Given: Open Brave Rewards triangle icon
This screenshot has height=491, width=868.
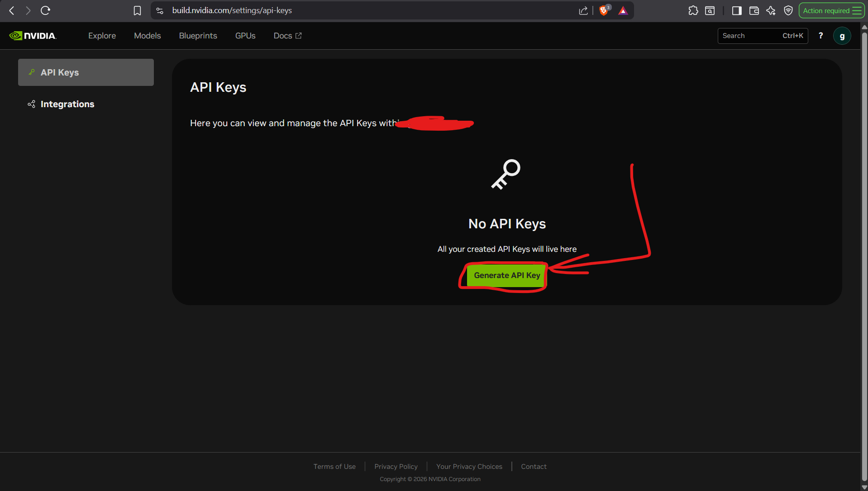Looking at the screenshot, I should pyautogui.click(x=623, y=10).
